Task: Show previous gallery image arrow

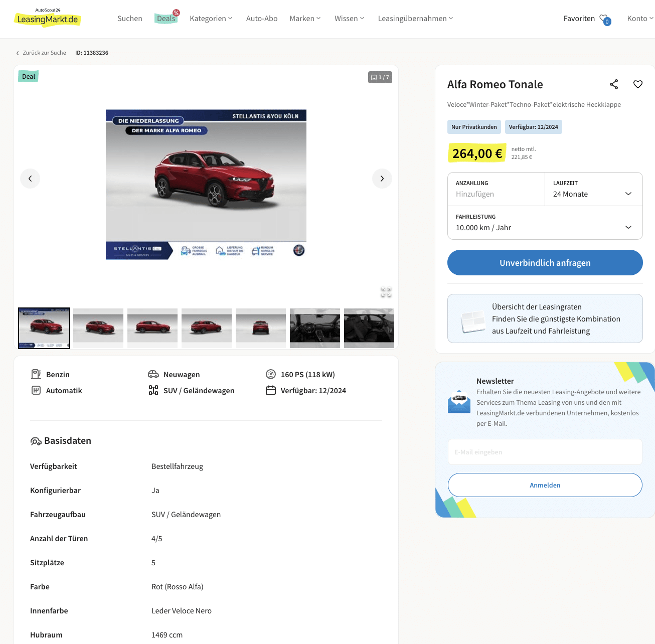Action: [30, 179]
